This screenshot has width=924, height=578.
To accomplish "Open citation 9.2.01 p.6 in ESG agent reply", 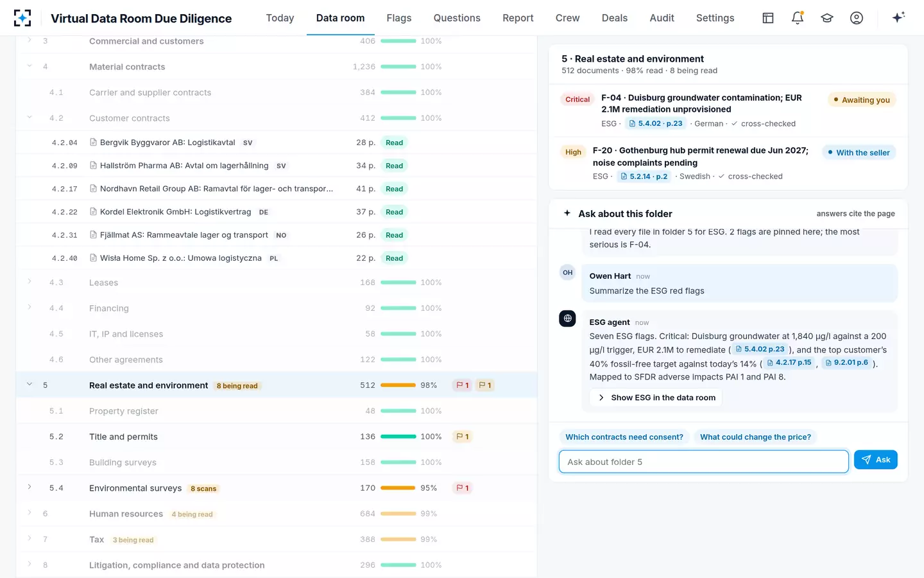I will 846,363.
